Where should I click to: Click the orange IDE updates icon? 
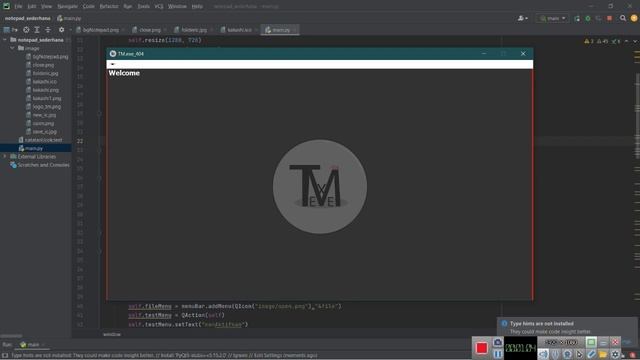click(634, 18)
